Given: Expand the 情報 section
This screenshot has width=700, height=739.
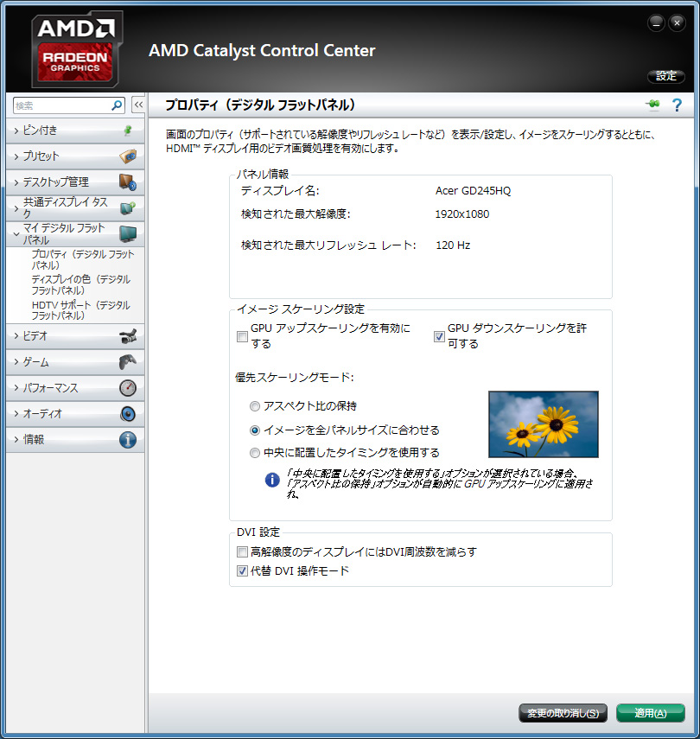Looking at the screenshot, I should [75, 440].
